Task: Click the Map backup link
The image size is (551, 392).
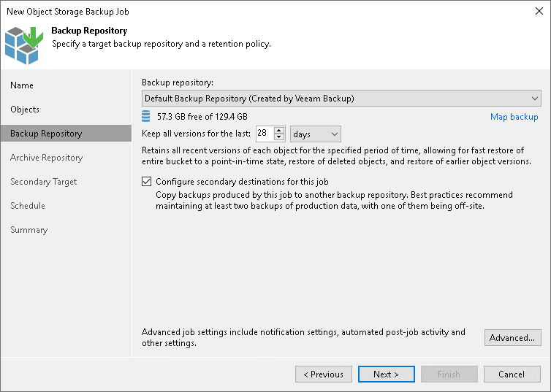Action: (x=514, y=117)
